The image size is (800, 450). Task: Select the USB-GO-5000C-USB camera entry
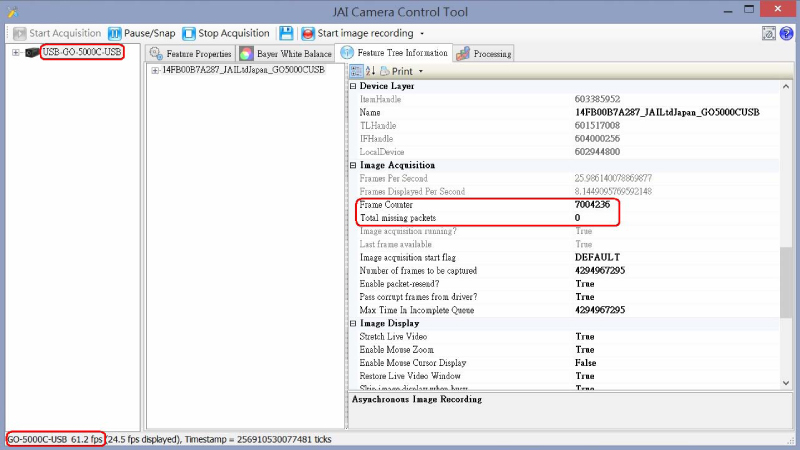[x=82, y=52]
